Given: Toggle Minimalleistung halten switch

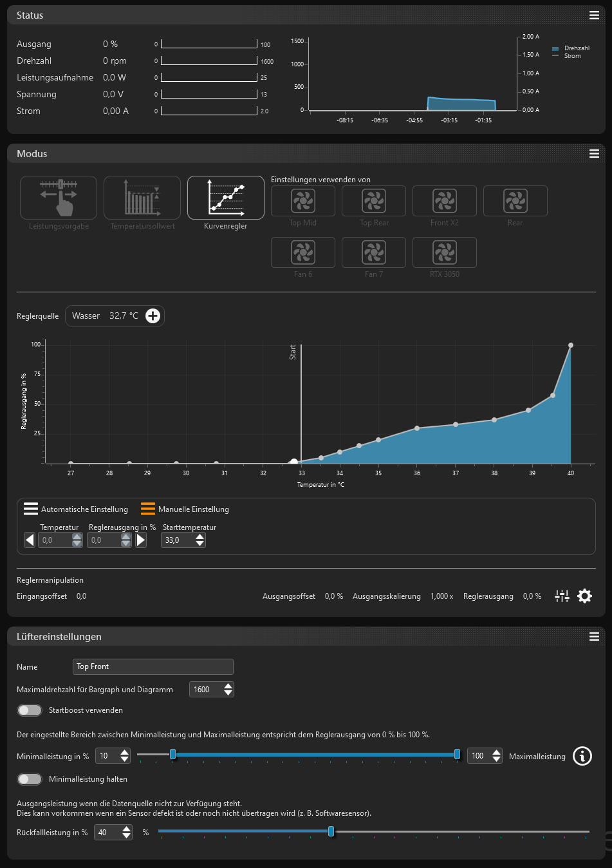Looking at the screenshot, I should tap(30, 779).
